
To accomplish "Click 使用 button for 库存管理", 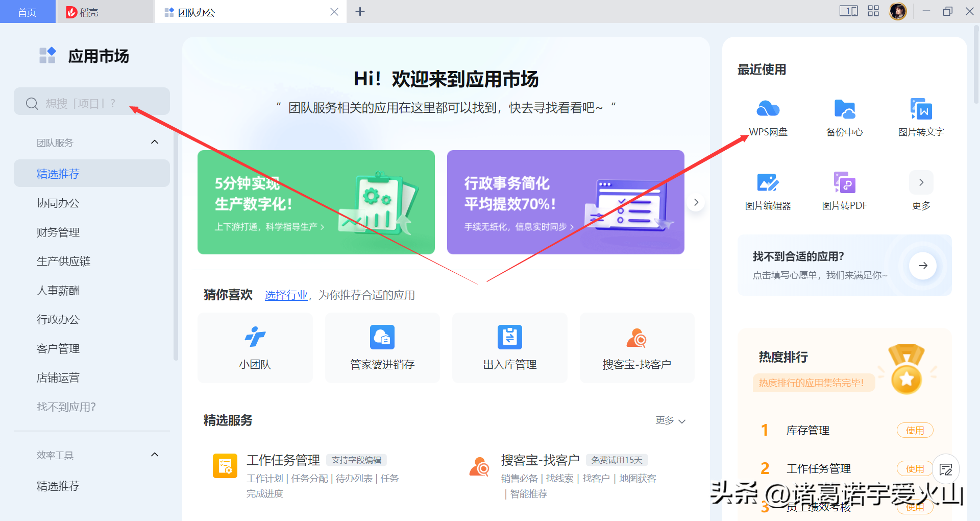I will tap(915, 430).
